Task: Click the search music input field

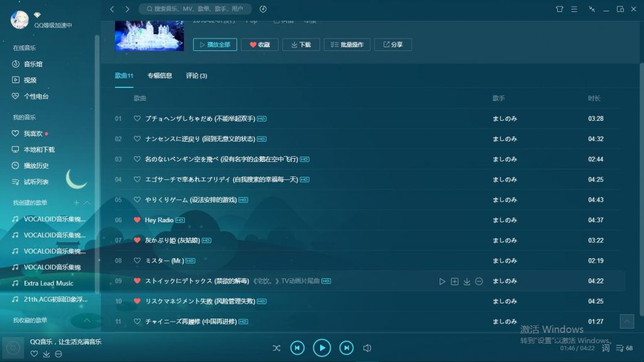Action: point(195,9)
